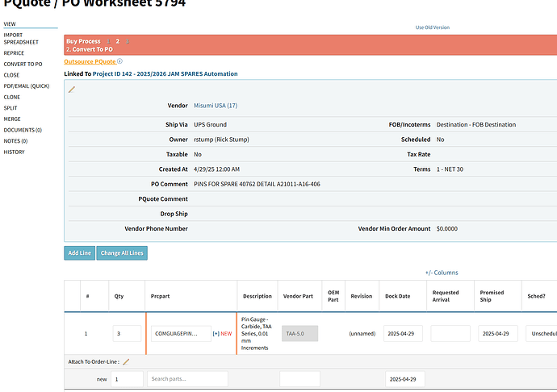The height and width of the screenshot is (392, 557).
Task: Select CONVERT TO PO in sidebar
Action: (23, 65)
